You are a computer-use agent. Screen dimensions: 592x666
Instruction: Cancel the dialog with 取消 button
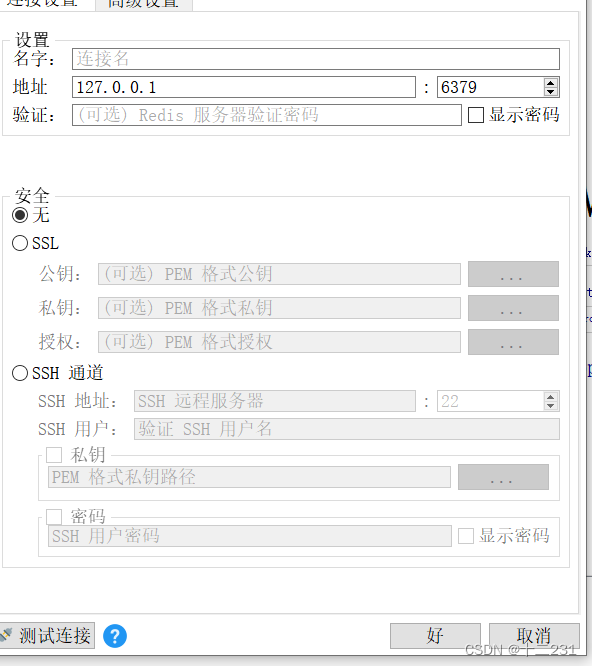click(x=534, y=636)
